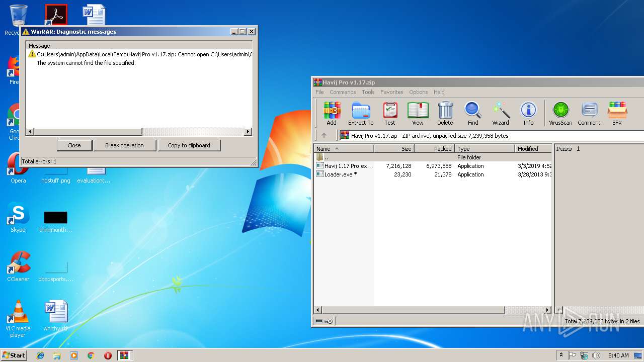The height and width of the screenshot is (362, 644).
Task: Click the archive path address field
Action: point(491,136)
